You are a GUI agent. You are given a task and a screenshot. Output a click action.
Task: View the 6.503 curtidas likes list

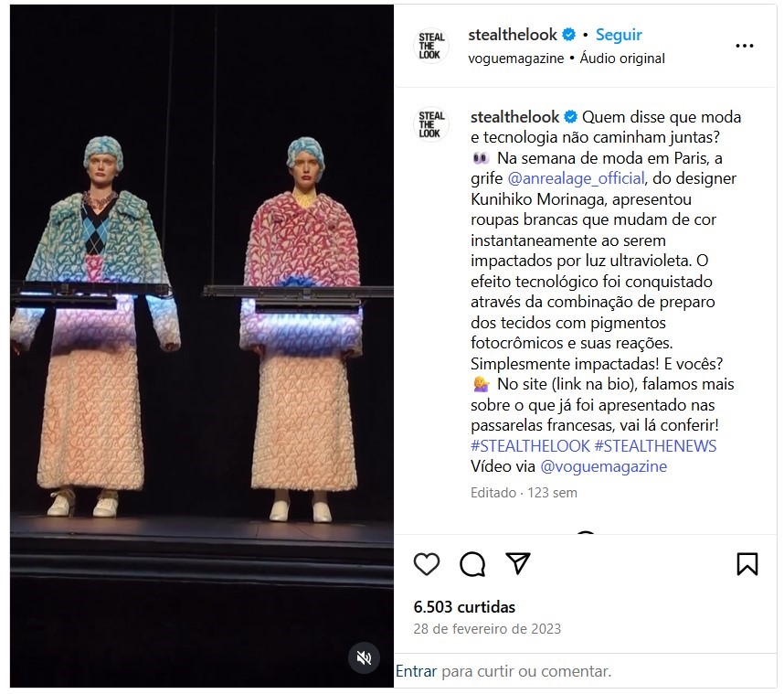coord(464,607)
